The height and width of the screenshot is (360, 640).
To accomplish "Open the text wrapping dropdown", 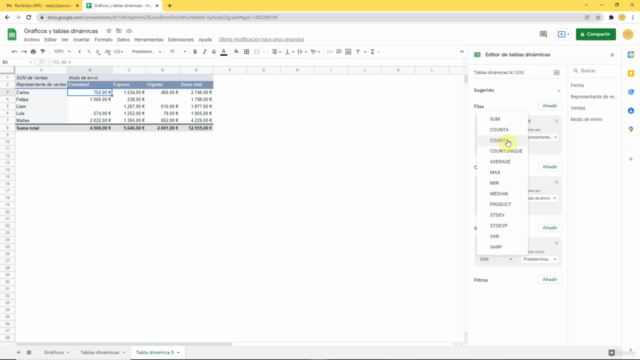I will (x=302, y=52).
